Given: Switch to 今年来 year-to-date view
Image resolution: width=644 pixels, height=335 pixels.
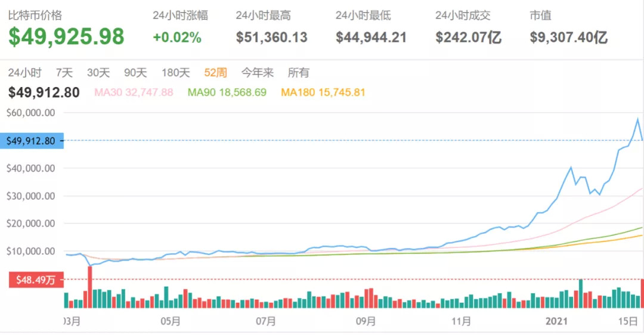Looking at the screenshot, I should [x=258, y=73].
